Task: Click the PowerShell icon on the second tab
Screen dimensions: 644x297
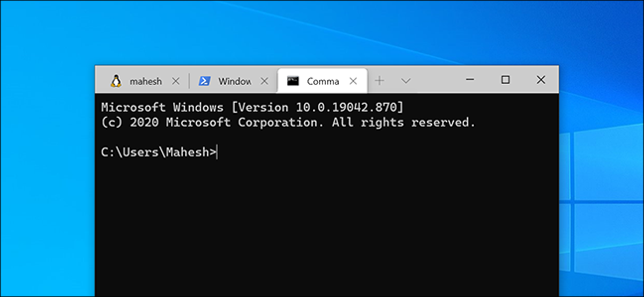Action: [x=204, y=81]
